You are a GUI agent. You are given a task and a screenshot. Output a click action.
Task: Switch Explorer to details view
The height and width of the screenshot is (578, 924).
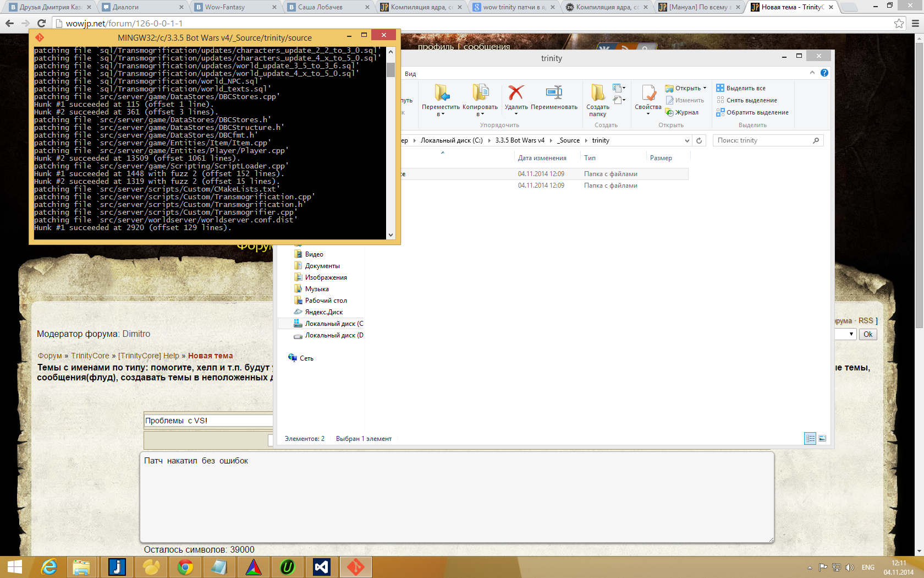(x=810, y=438)
